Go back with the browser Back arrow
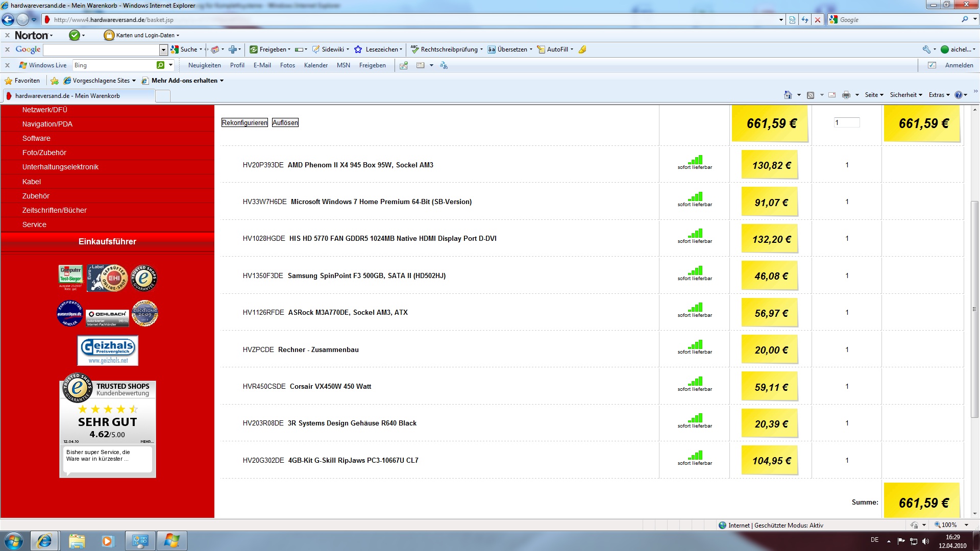This screenshot has height=551, width=980. pos(8,20)
